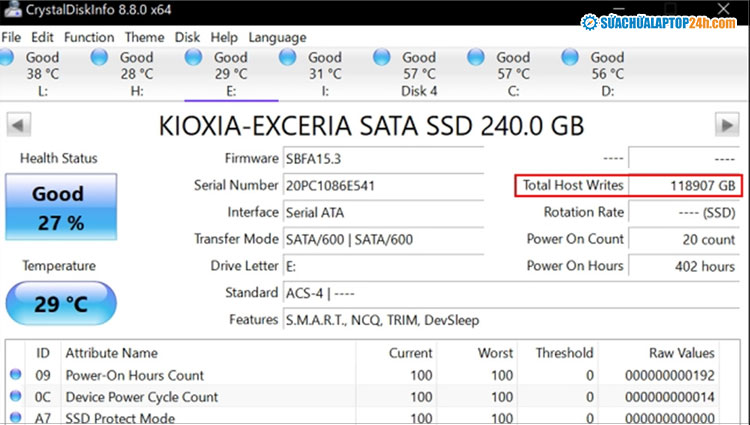The image size is (750, 425).
Task: Go to previous disk with left arrow
Action: pyautogui.click(x=19, y=125)
